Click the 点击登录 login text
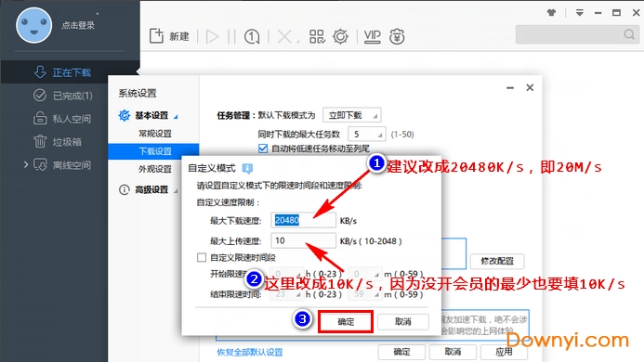644x362 pixels. click(78, 25)
